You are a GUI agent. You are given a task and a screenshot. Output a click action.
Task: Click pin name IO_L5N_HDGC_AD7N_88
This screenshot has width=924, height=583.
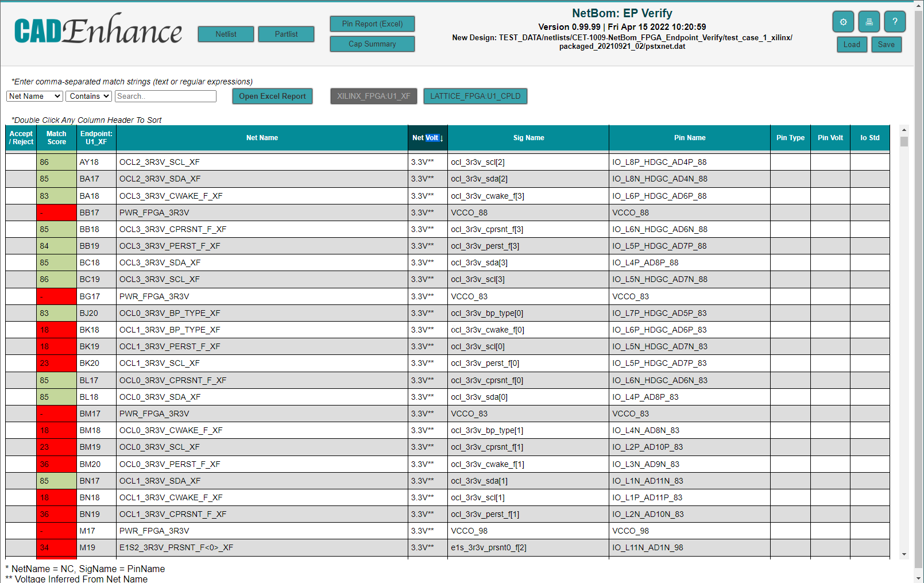660,279
